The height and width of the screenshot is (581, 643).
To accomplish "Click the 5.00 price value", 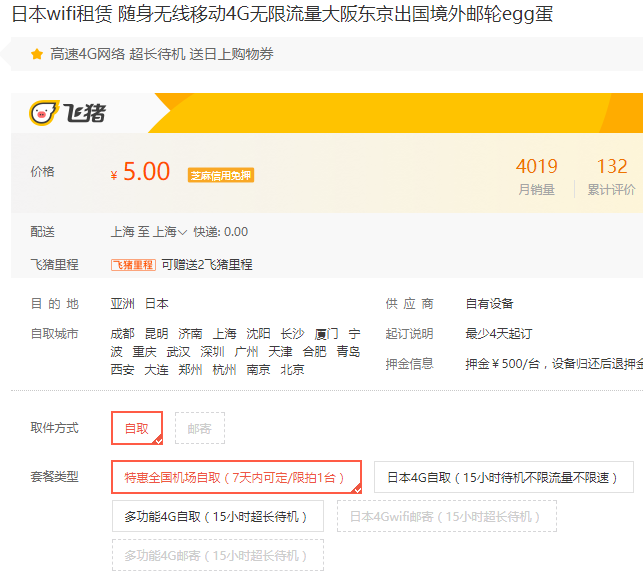I will coord(146,171).
